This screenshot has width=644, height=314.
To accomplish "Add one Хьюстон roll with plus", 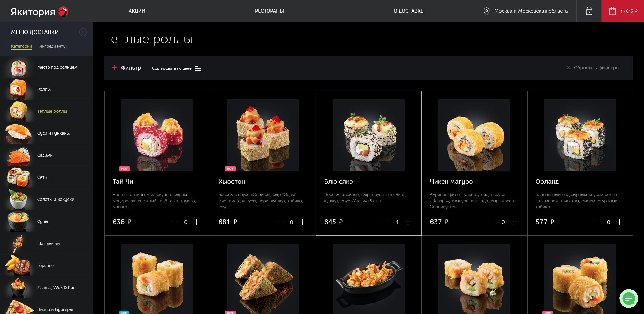I will click(303, 222).
